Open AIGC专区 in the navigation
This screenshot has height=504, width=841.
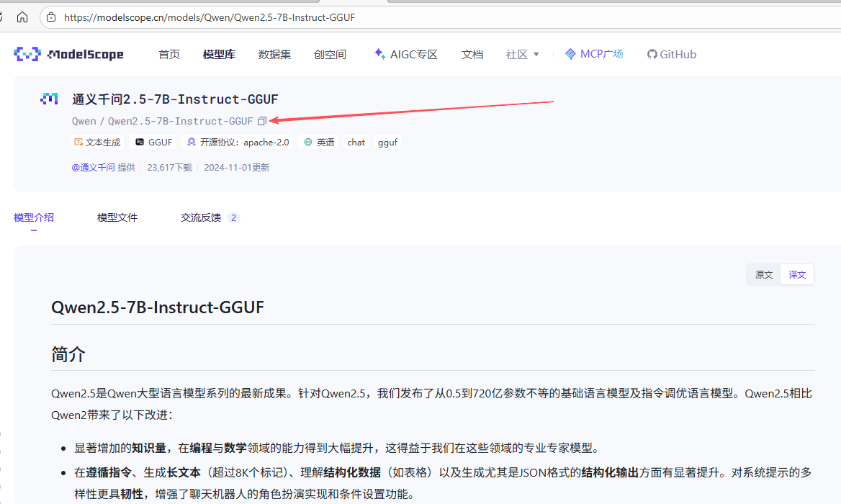pyautogui.click(x=406, y=54)
